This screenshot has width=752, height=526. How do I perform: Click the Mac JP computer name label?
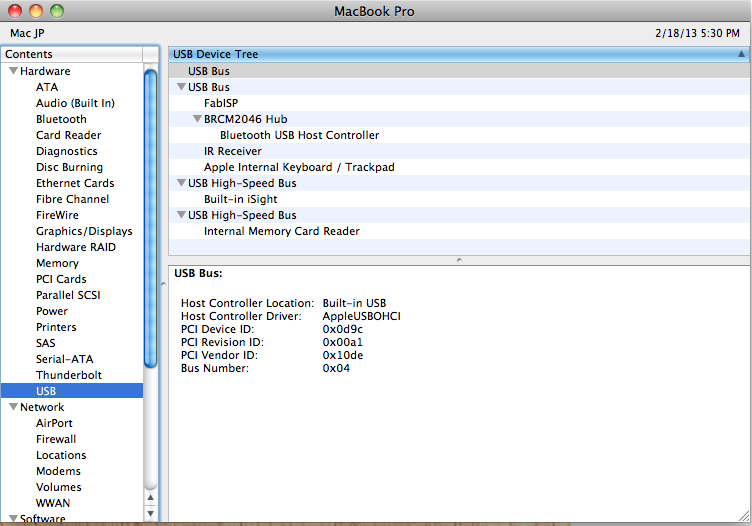pyautogui.click(x=27, y=33)
